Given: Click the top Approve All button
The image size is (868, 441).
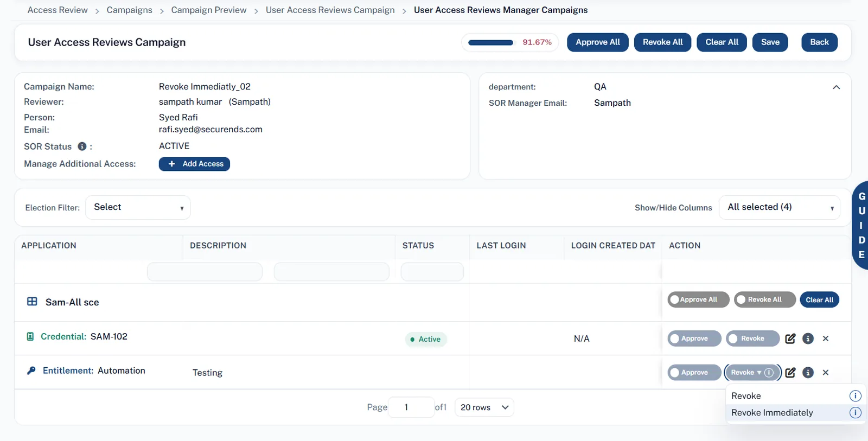Looking at the screenshot, I should coord(597,42).
